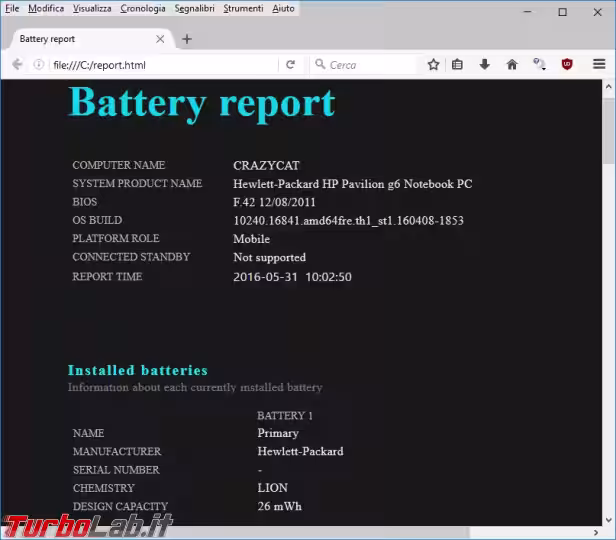Close the Battery report tab

[x=160, y=39]
